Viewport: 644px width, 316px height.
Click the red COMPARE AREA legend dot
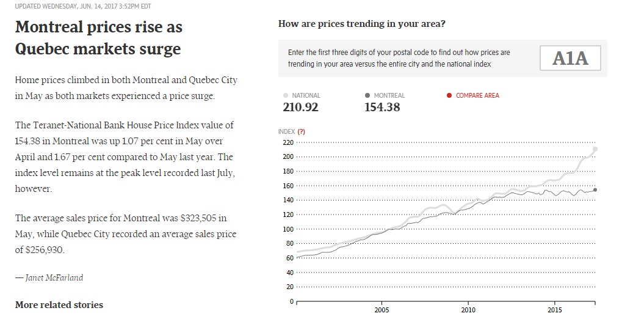click(x=449, y=95)
